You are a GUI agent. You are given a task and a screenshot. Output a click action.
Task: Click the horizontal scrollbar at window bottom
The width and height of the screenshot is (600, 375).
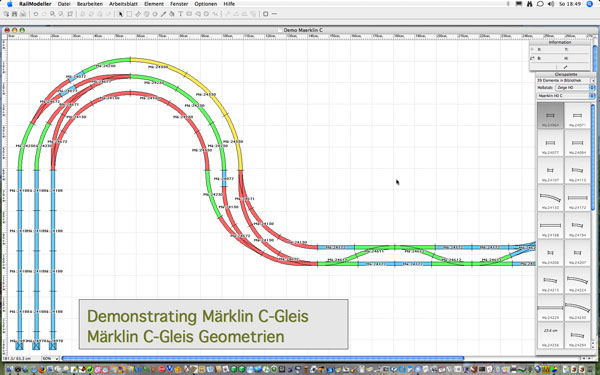coord(263,359)
